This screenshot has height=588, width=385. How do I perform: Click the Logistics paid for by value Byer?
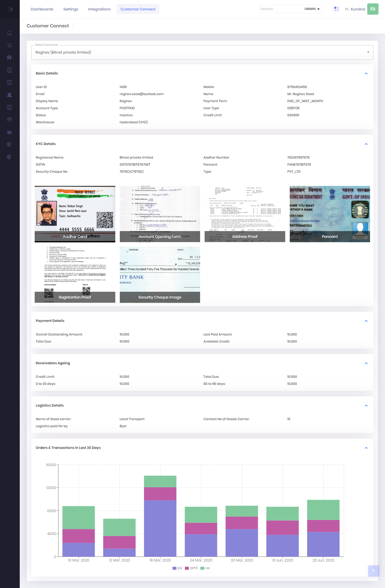(123, 426)
